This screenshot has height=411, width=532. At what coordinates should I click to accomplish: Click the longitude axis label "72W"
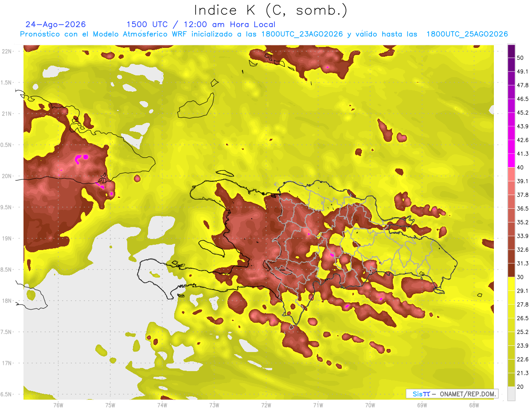(266, 405)
